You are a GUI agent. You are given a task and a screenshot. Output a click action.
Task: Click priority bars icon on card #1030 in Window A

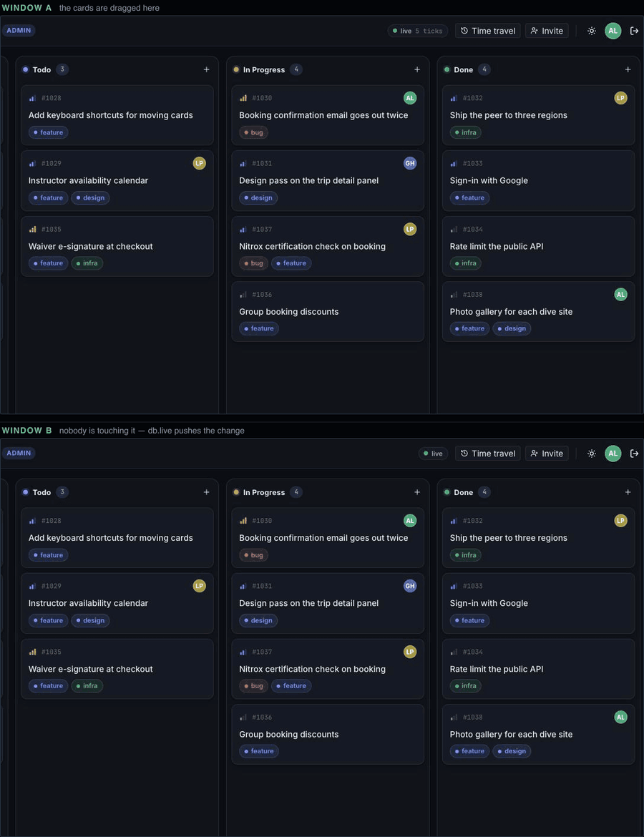pos(243,98)
